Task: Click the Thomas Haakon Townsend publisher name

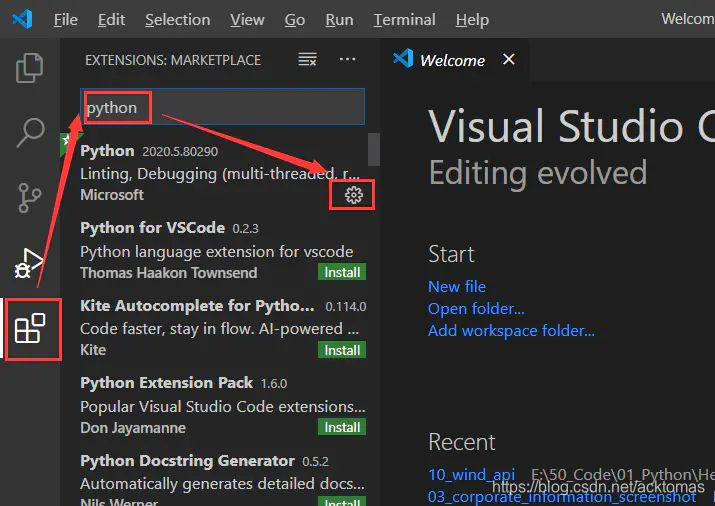Action: tap(169, 273)
